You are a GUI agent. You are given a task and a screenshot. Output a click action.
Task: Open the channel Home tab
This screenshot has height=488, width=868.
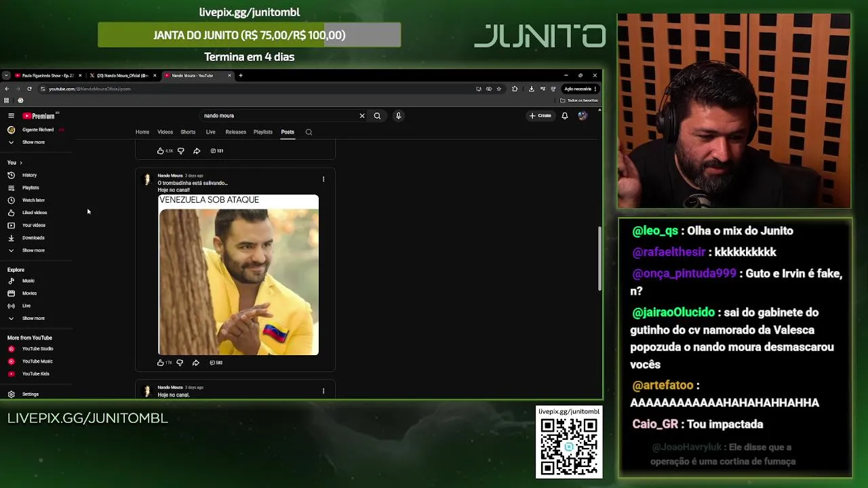tap(142, 132)
